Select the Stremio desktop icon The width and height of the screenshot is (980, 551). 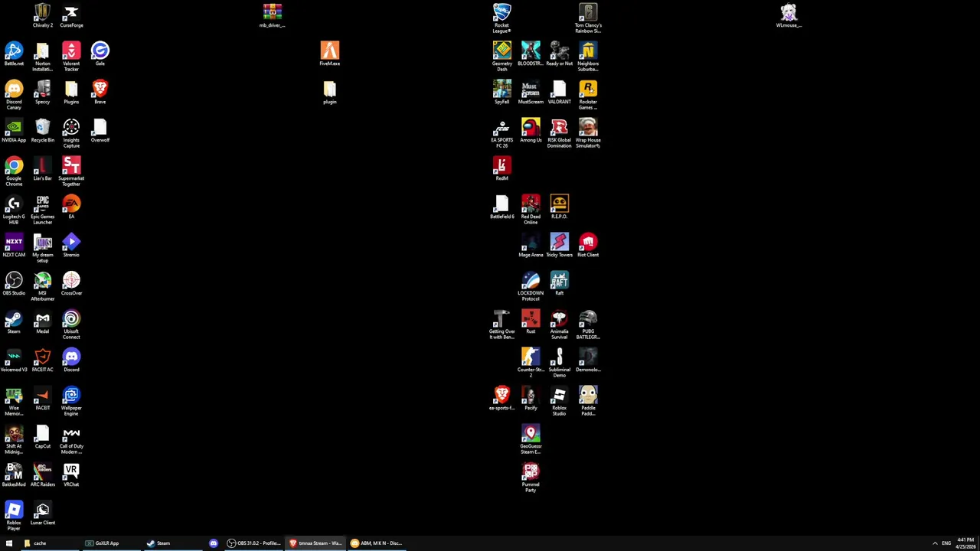71,245
